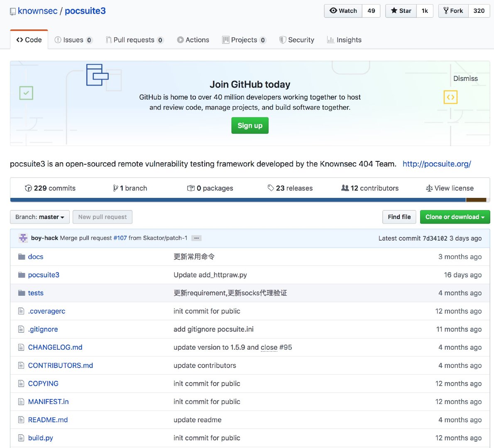This screenshot has width=494, height=448.
Task: Open the pocsuite.org website link
Action: [x=436, y=164]
